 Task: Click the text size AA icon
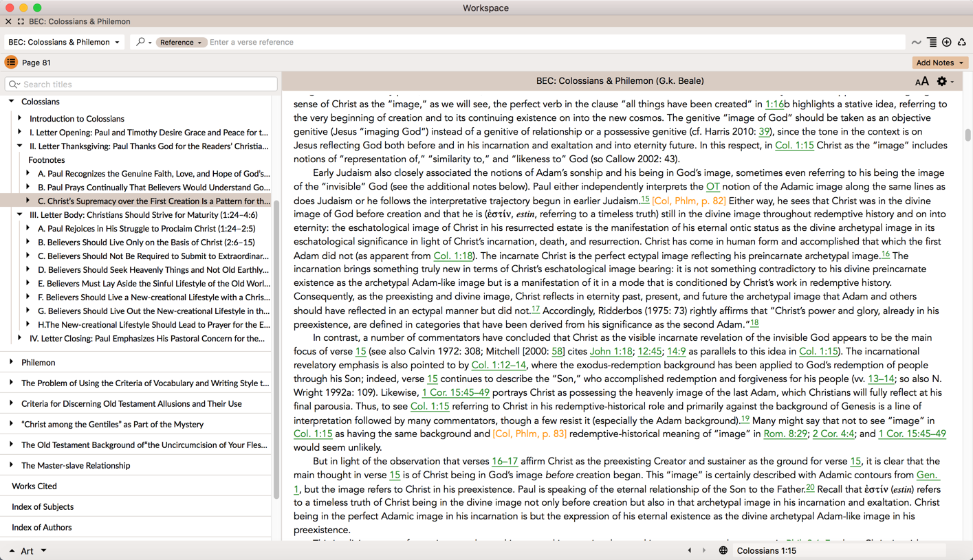[921, 82]
